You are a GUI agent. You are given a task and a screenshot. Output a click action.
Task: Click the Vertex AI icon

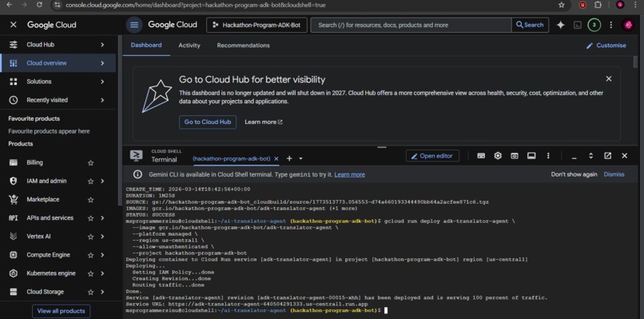point(13,237)
